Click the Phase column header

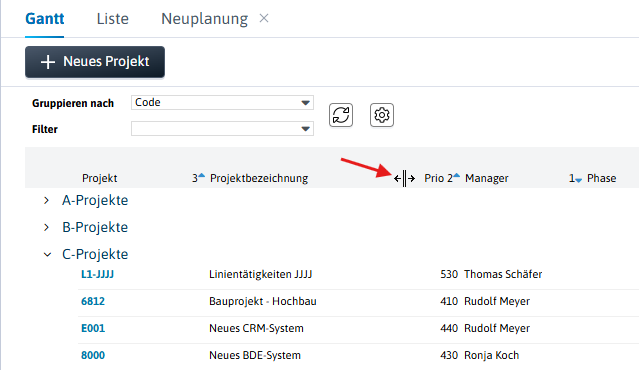tap(602, 178)
